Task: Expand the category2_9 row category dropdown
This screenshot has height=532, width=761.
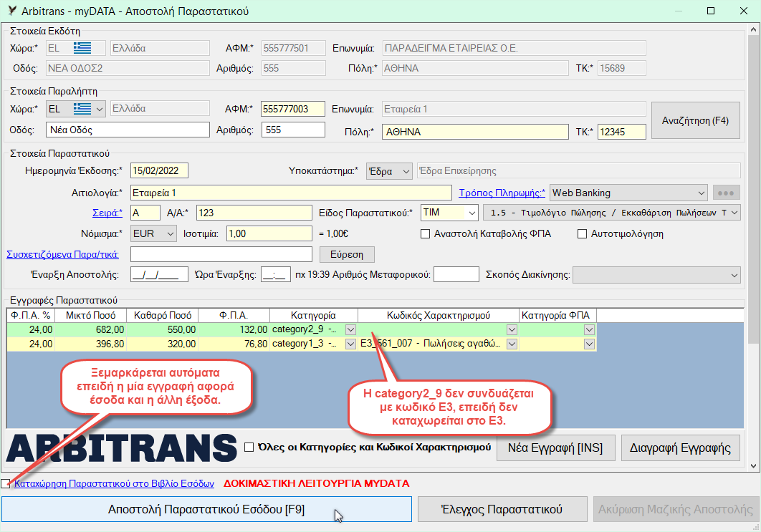Action: tap(350, 329)
